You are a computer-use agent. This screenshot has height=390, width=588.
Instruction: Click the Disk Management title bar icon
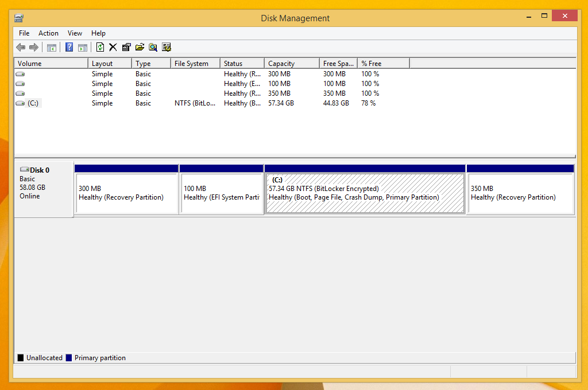[x=19, y=18]
